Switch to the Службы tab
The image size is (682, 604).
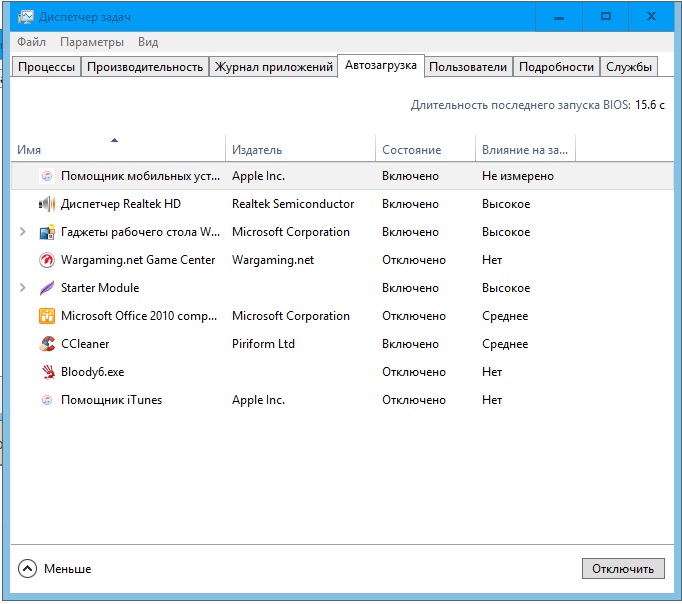[x=629, y=67]
